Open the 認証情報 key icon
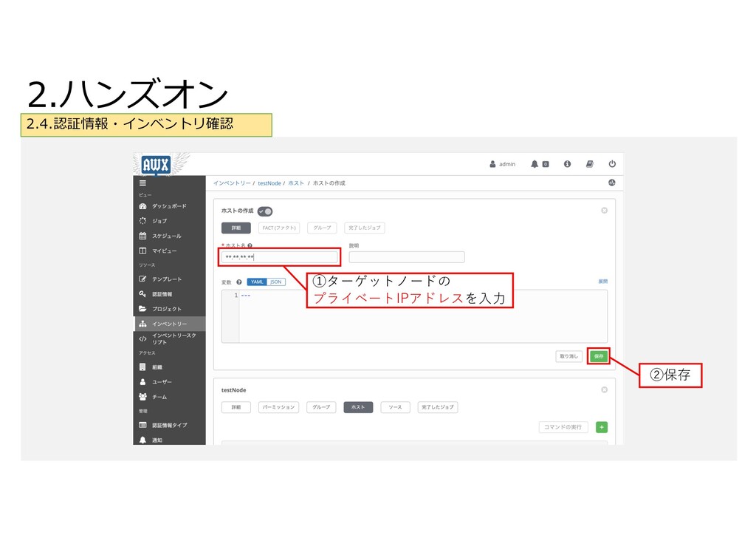The image size is (756, 535). (142, 294)
